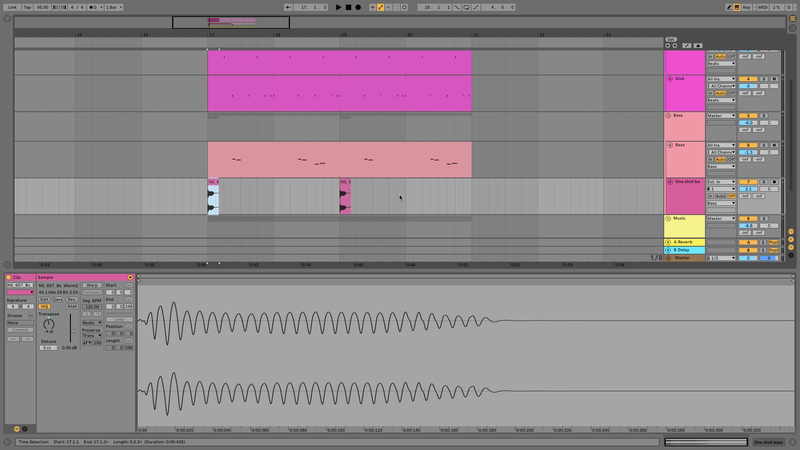Toggle HiQ in the Sample box
The image size is (800, 450).
pos(44,307)
